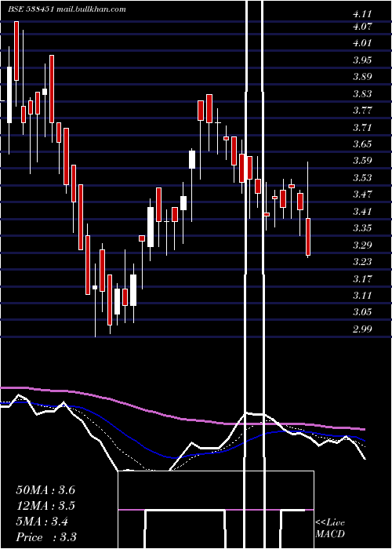
Task: Click the 3.77 price axis label
Action: pos(362,111)
